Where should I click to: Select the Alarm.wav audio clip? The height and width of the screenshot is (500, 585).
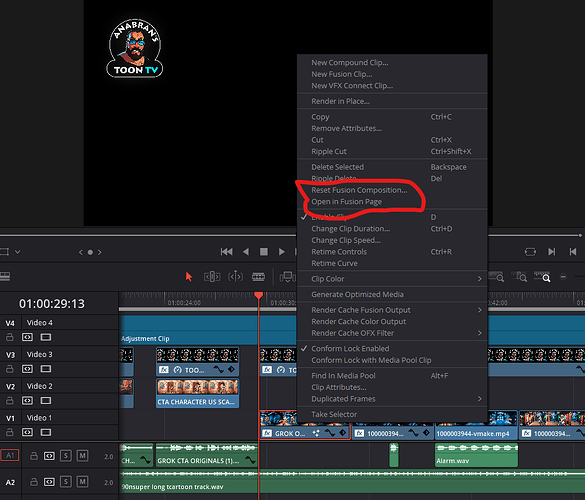(476, 455)
